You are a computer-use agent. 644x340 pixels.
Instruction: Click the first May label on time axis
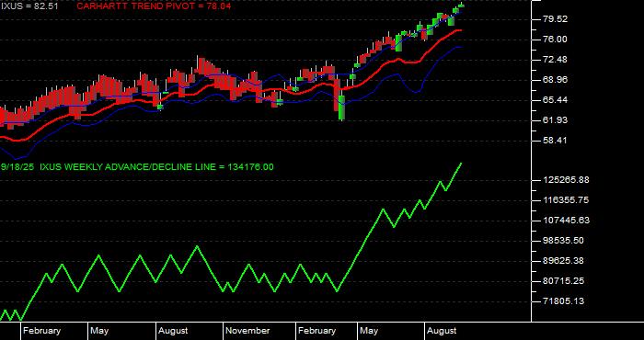[99, 331]
